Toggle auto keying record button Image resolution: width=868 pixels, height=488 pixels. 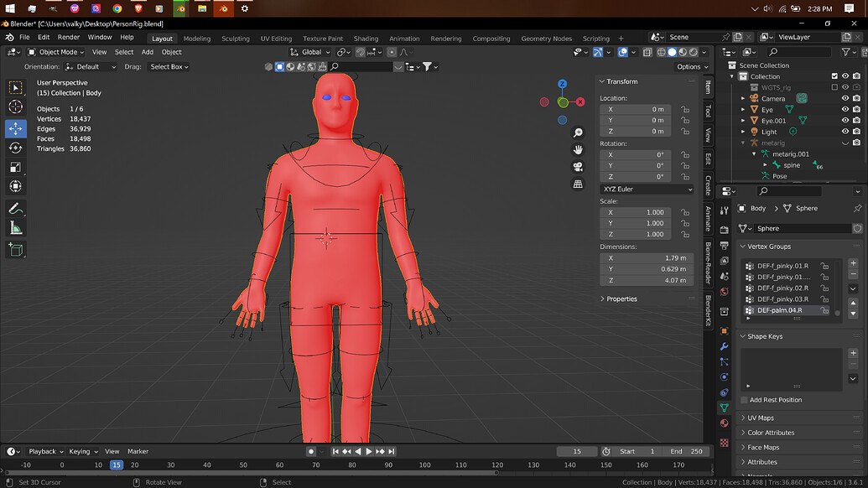311,451
